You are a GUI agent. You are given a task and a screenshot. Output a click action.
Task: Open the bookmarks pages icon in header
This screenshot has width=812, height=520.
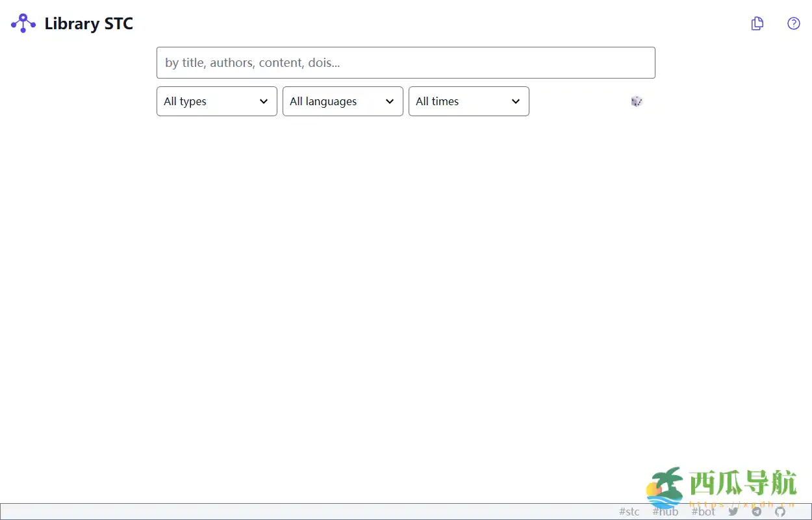click(x=757, y=24)
